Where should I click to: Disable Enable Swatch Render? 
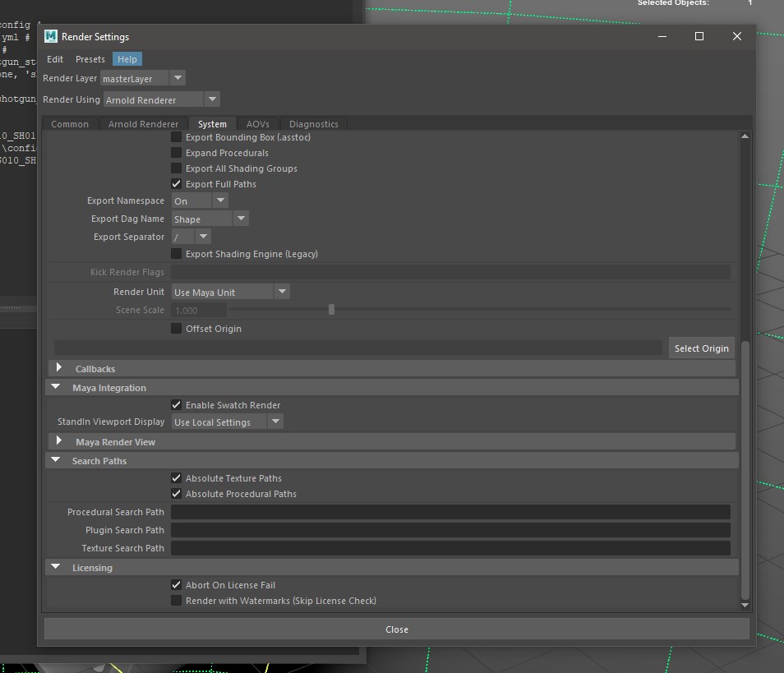(x=176, y=404)
